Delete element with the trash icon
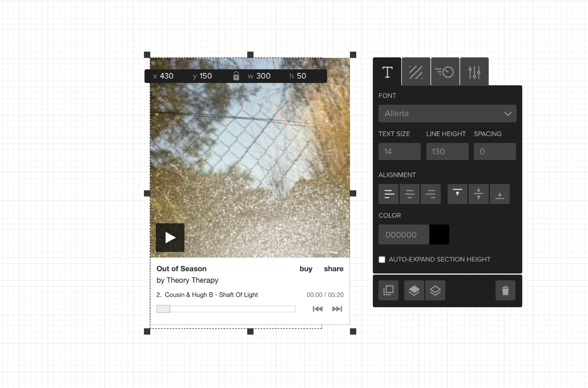588x388 pixels. click(505, 290)
